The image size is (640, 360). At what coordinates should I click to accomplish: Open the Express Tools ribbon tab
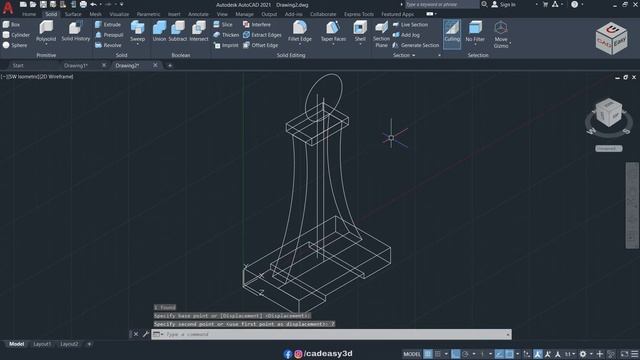coord(359,14)
